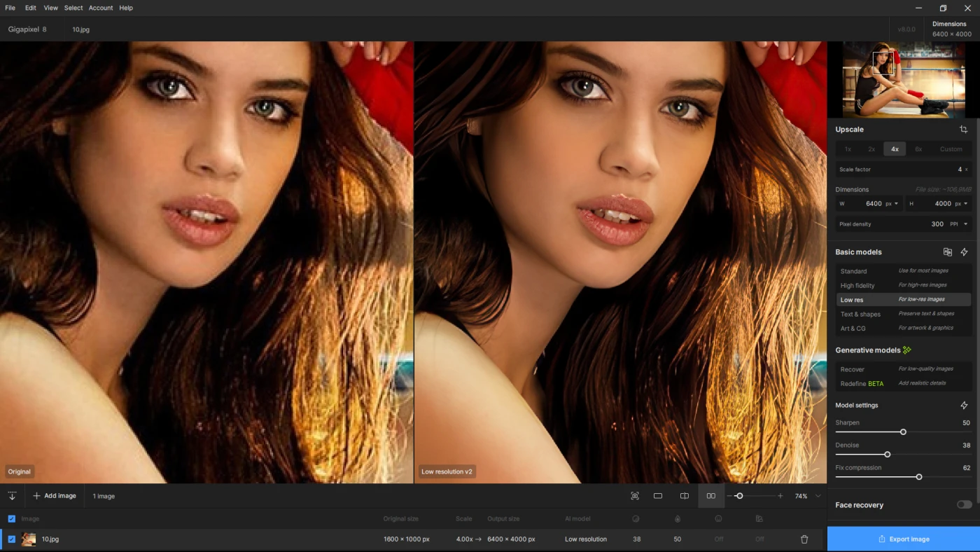Click the Sharpen slider handle
The width and height of the screenshot is (980, 552).
click(903, 432)
